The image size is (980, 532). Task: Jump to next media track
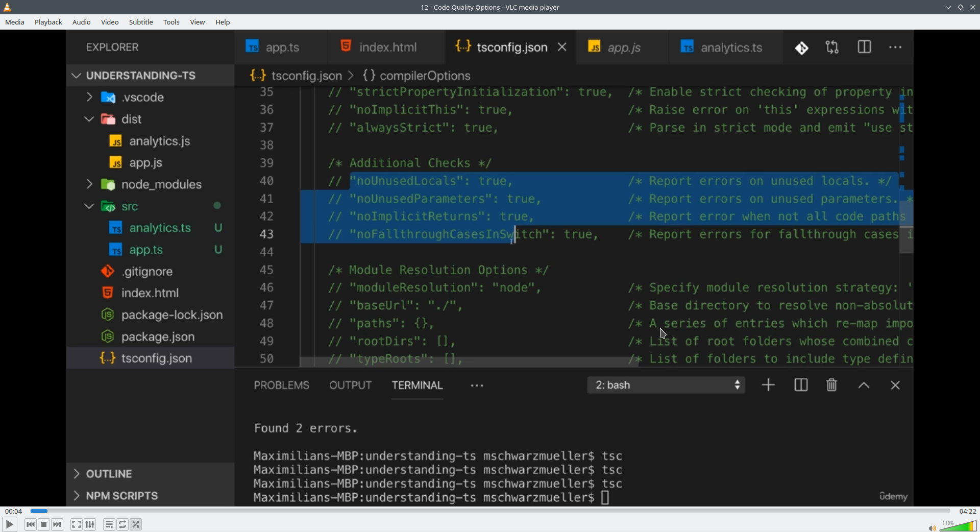coord(58,524)
